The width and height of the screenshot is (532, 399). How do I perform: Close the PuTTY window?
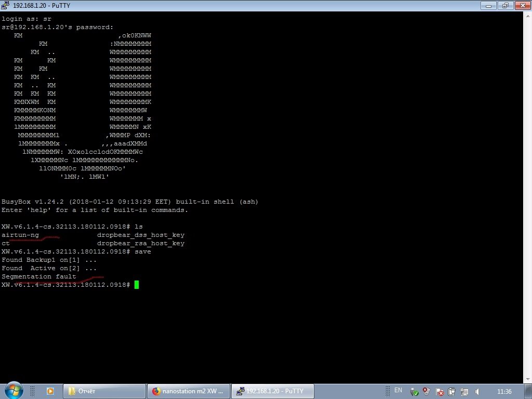(x=523, y=5)
